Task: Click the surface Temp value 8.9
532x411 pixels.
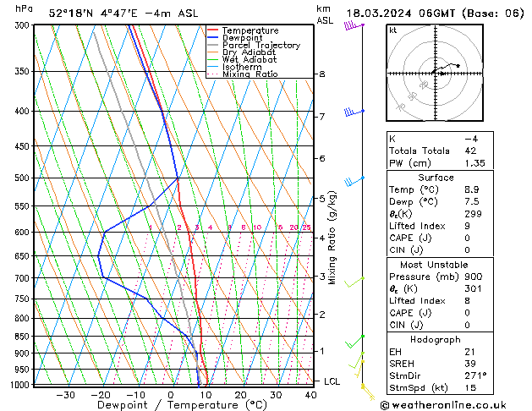Action: point(472,189)
